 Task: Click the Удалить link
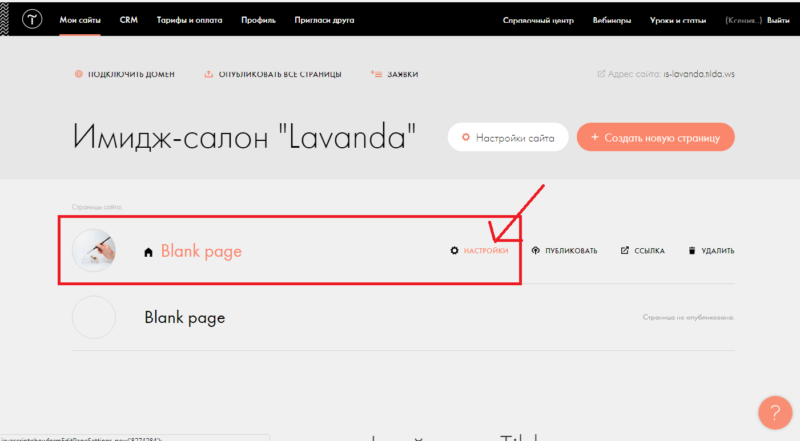click(717, 251)
